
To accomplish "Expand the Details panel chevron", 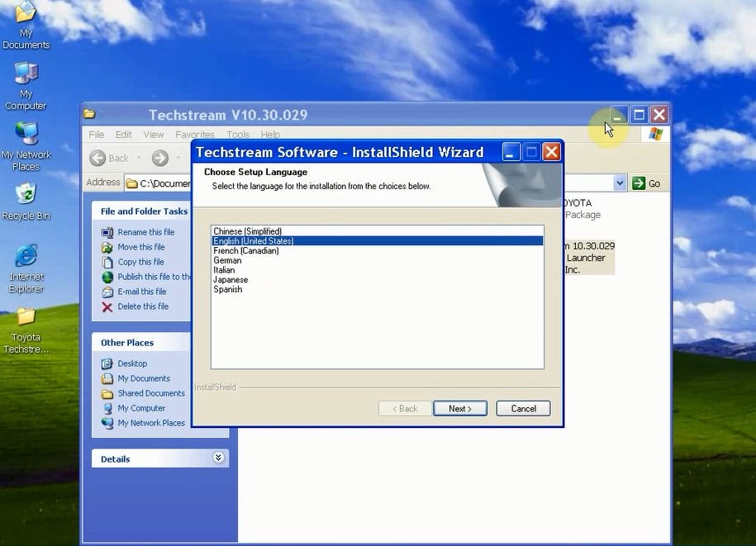I will pyautogui.click(x=218, y=458).
